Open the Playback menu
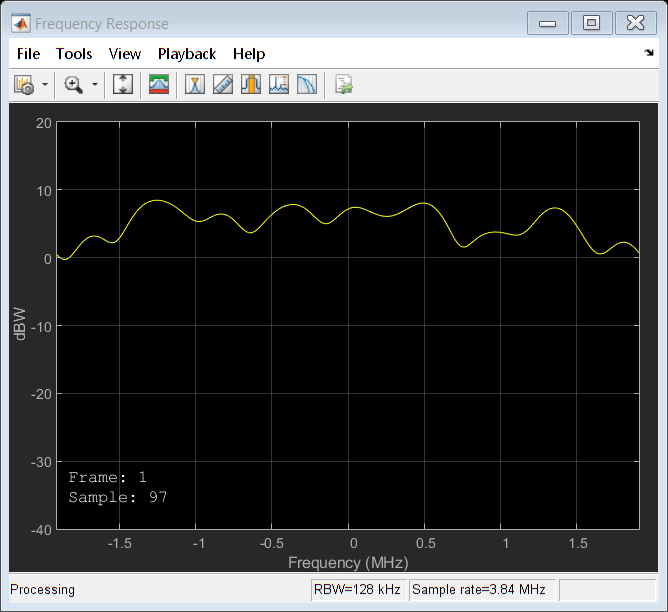The width and height of the screenshot is (668, 612). pyautogui.click(x=187, y=54)
